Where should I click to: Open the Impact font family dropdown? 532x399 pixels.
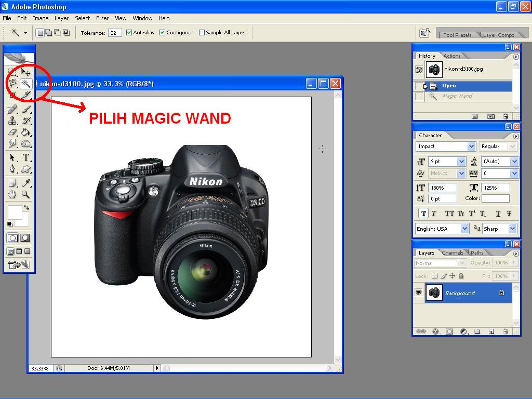[471, 146]
